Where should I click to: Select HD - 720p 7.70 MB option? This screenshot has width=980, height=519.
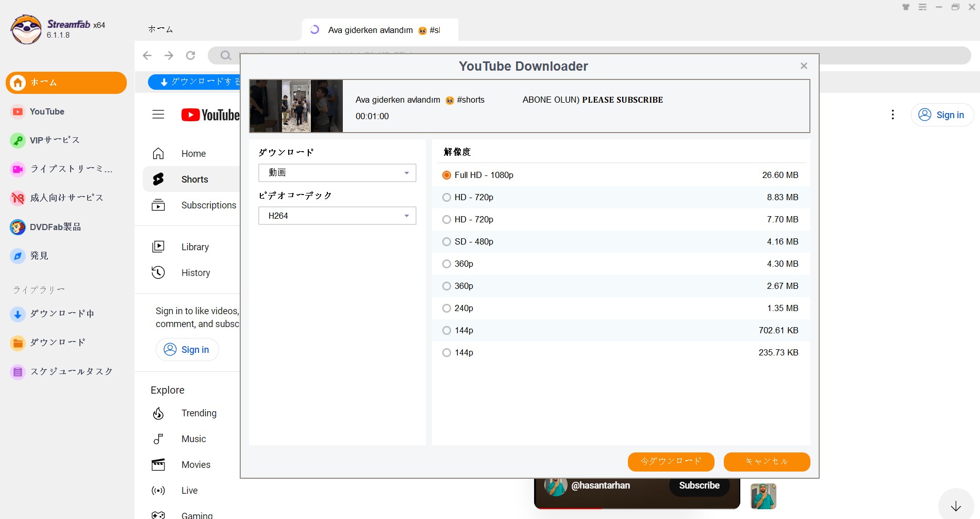621,220
